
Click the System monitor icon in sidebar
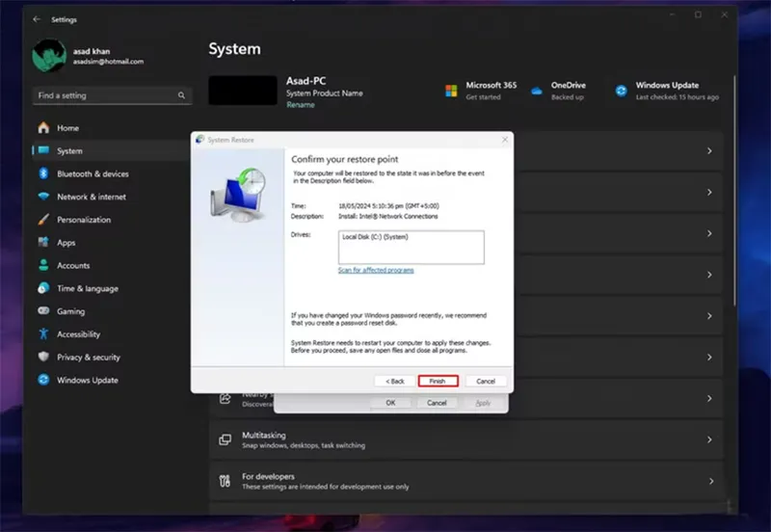pyautogui.click(x=43, y=150)
